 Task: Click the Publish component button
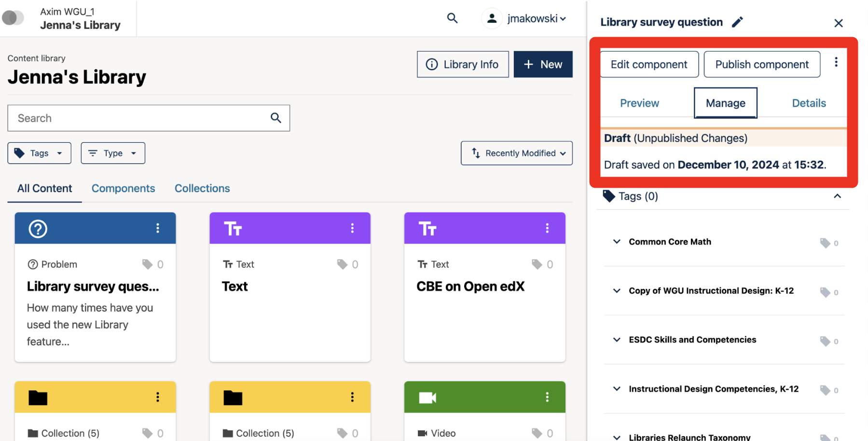point(762,64)
